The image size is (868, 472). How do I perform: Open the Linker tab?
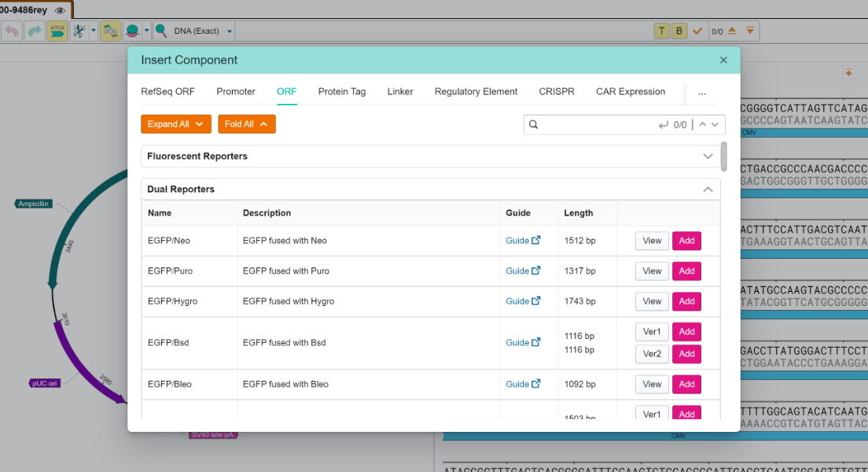[x=400, y=91]
